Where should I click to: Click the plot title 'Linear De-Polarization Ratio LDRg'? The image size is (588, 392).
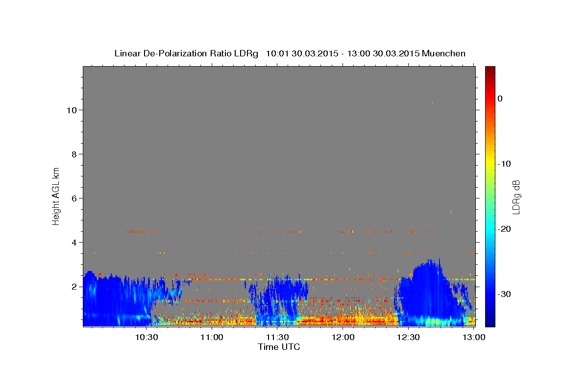pyautogui.click(x=186, y=53)
